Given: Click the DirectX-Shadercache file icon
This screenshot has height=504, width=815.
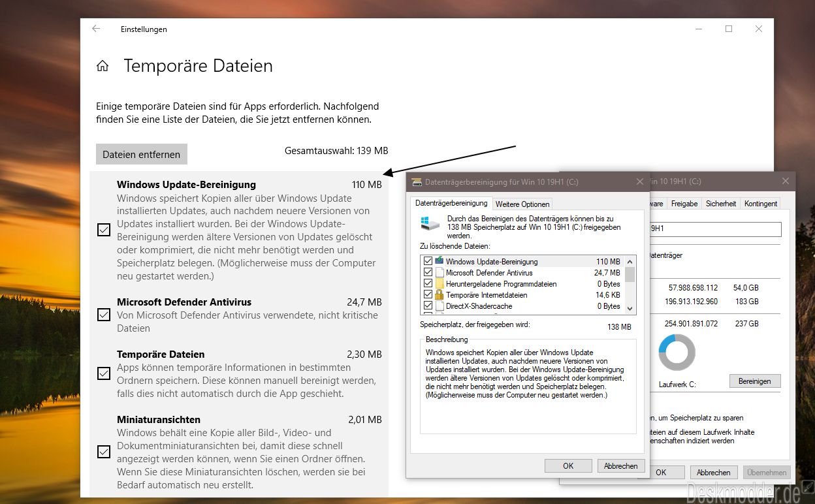Looking at the screenshot, I should (439, 306).
